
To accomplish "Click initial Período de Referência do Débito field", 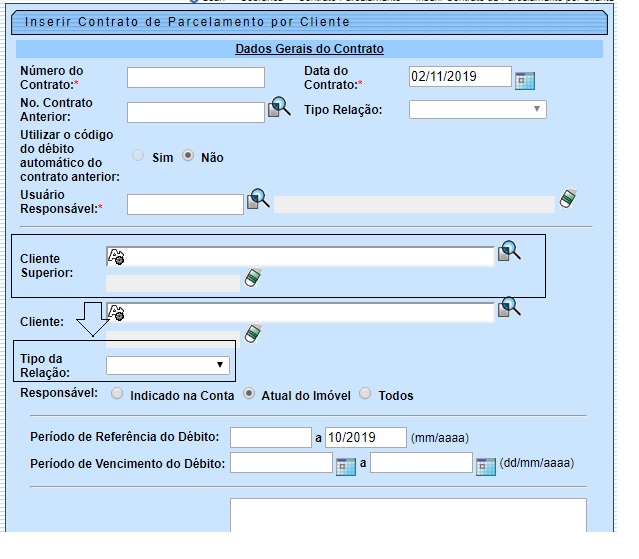I will (x=271, y=437).
